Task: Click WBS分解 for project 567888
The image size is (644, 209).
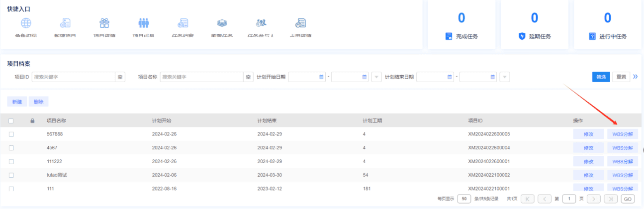Action: click(623, 134)
